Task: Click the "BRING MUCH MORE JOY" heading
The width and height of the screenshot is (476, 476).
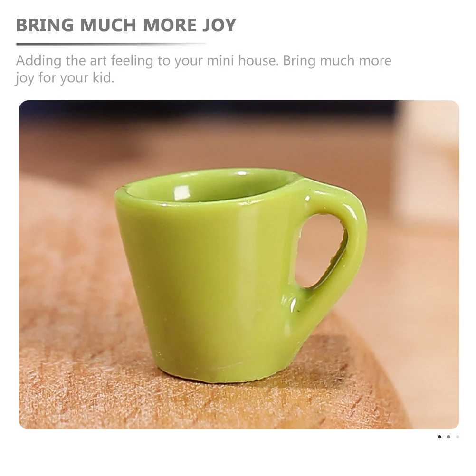Action: (x=126, y=25)
